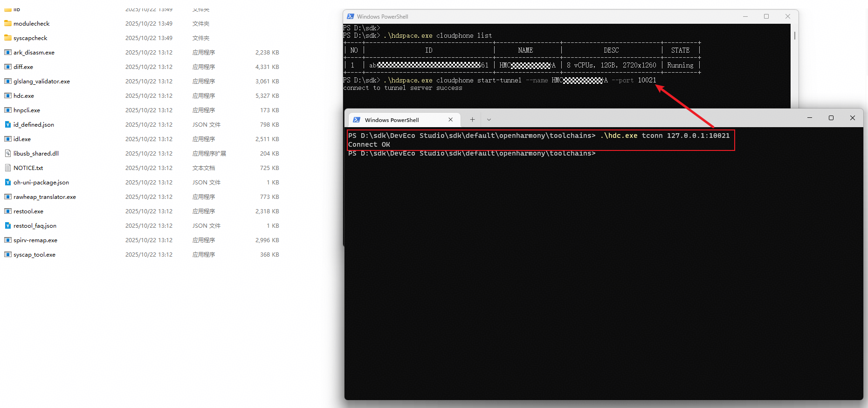Click the diff.exe application icon
The height and width of the screenshot is (408, 868).
[8, 67]
